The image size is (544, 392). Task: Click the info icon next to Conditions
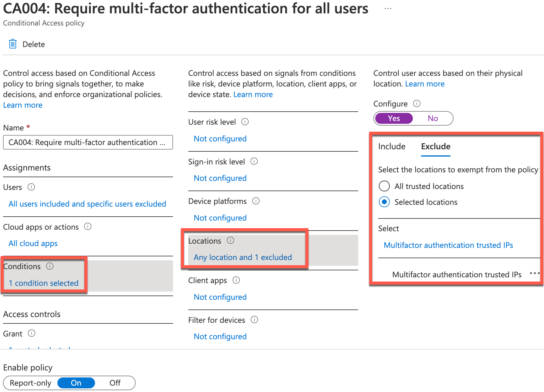pyautogui.click(x=50, y=266)
